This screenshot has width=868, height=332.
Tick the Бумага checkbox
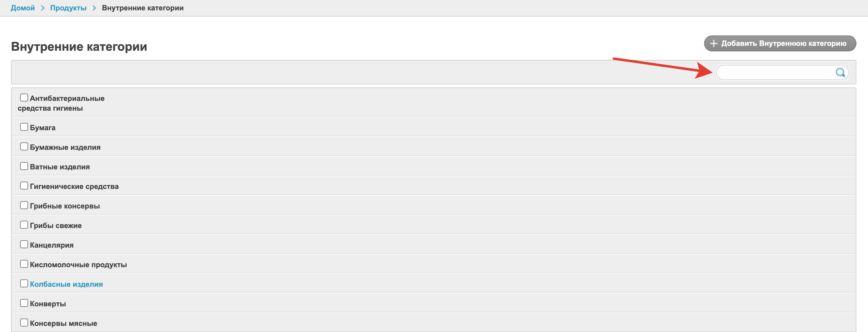point(24,127)
